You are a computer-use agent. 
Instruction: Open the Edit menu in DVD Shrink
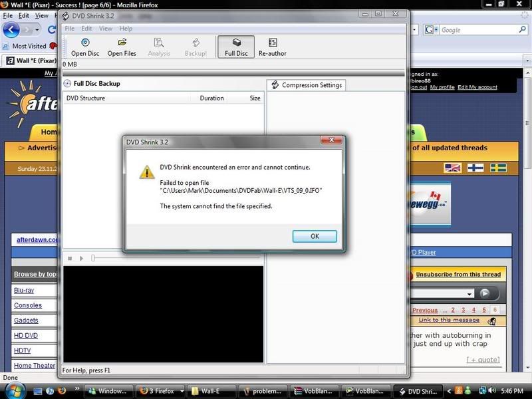86,29
